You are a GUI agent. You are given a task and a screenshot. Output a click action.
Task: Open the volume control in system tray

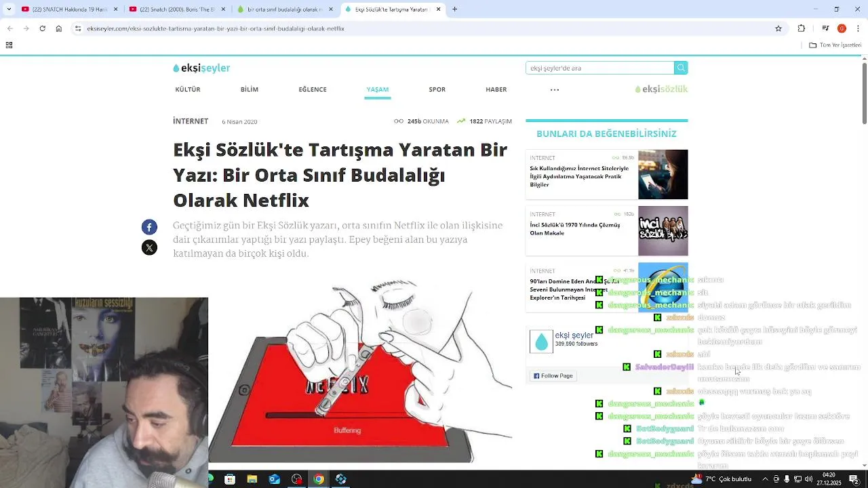pyautogui.click(x=809, y=479)
